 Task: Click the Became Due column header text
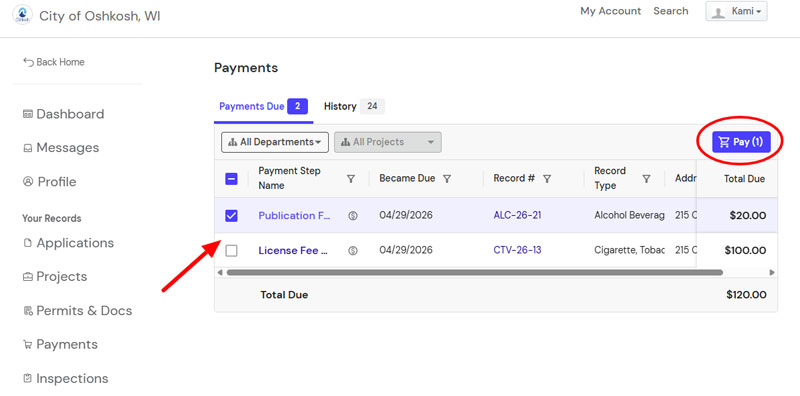[x=407, y=179]
